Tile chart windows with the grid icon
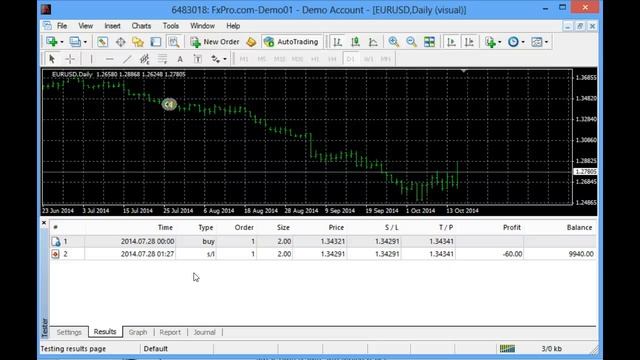The height and width of the screenshot is (360, 640). point(429,42)
